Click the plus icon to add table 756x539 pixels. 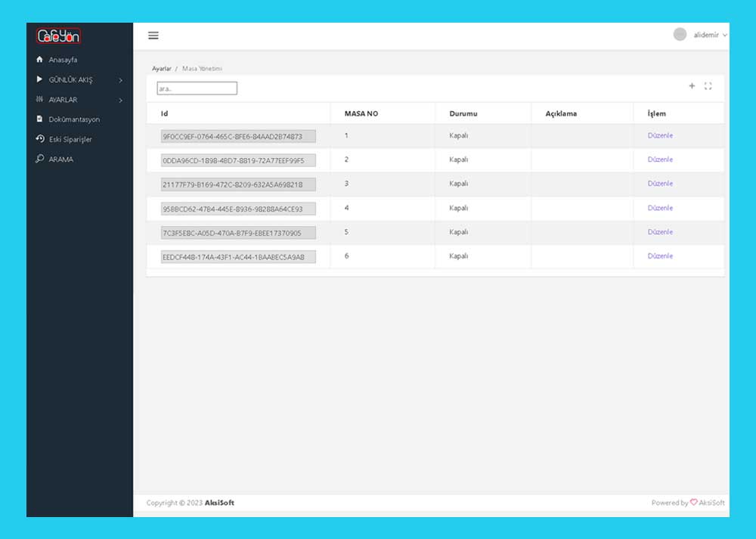(692, 86)
